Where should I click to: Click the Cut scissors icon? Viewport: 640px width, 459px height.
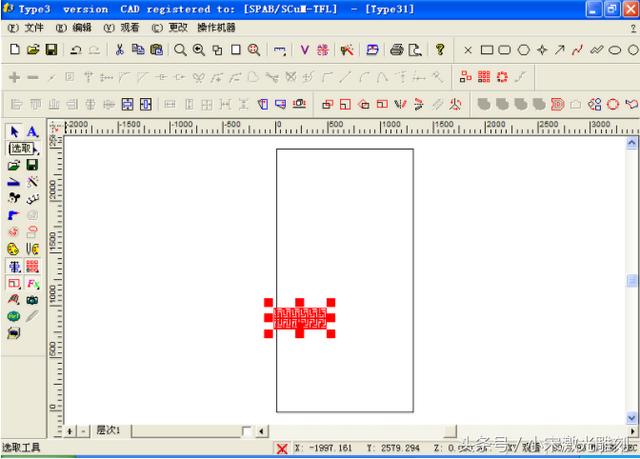tap(120, 49)
